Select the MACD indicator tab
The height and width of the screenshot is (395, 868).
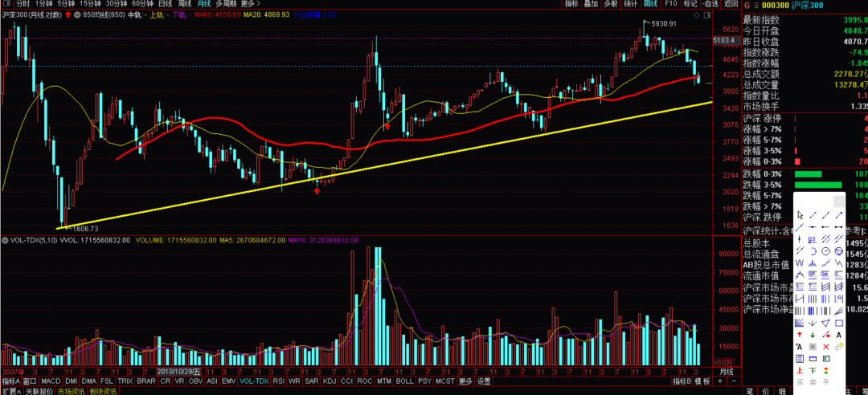click(x=51, y=381)
